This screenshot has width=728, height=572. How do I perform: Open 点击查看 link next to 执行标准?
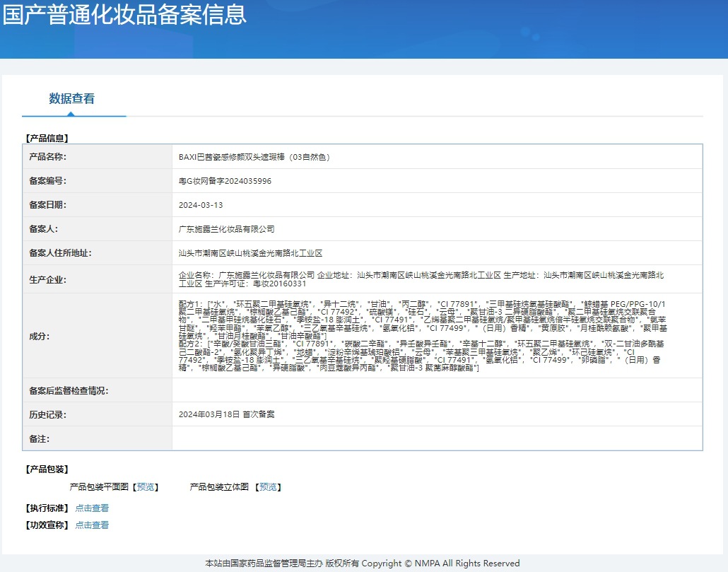click(92, 508)
